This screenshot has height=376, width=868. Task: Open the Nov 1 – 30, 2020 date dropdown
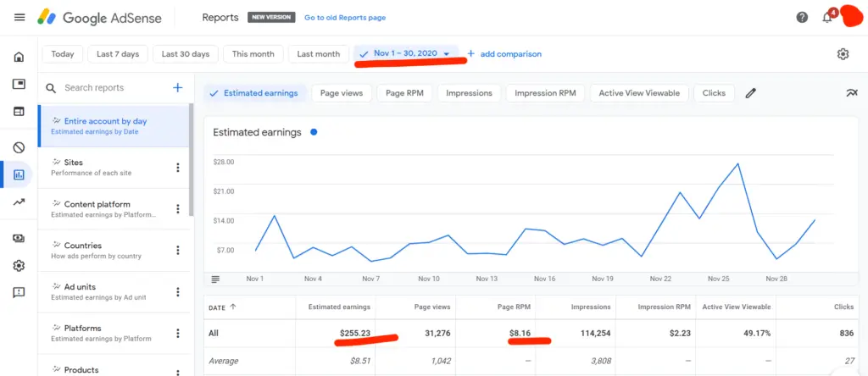(x=406, y=53)
